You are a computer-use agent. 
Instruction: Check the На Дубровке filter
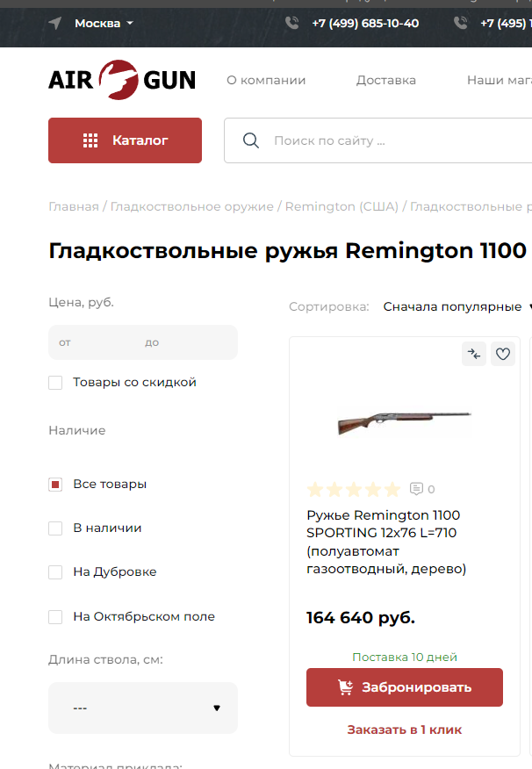55,572
